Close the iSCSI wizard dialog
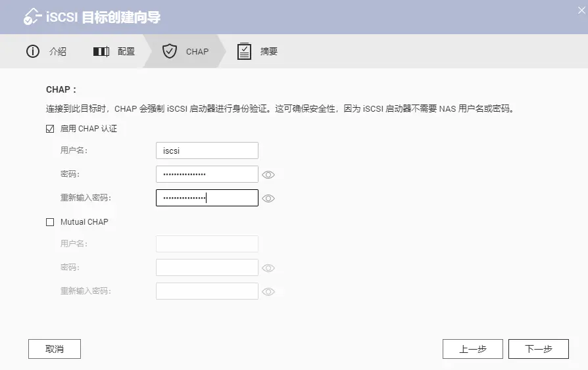Image resolution: width=588 pixels, height=370 pixels. coord(581,9)
